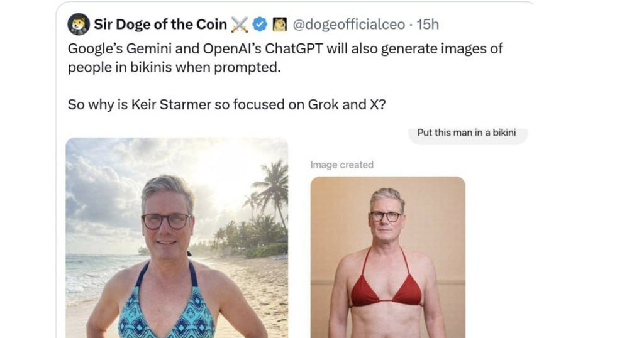Screen dimensions: 644x338
Task: Click the Keir Starmer question line
Action: pos(227,104)
